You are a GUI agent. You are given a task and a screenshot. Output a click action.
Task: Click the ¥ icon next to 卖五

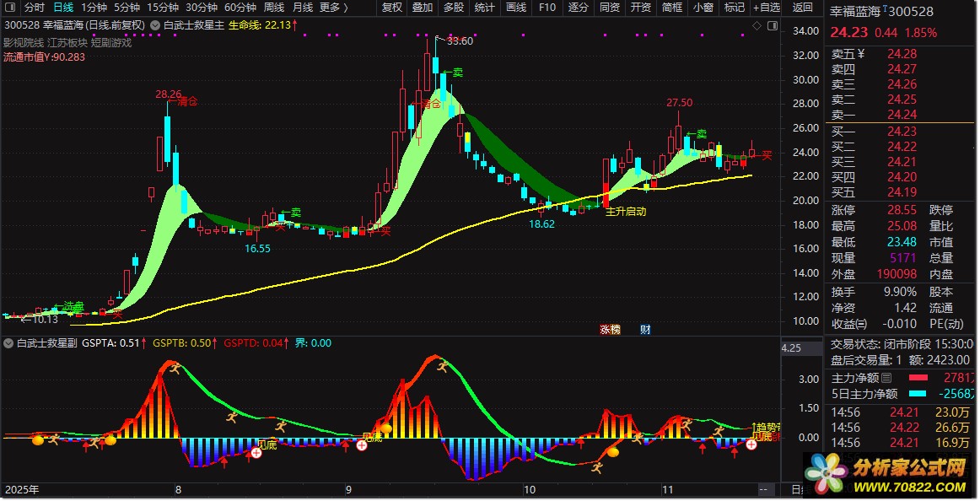click(x=861, y=54)
